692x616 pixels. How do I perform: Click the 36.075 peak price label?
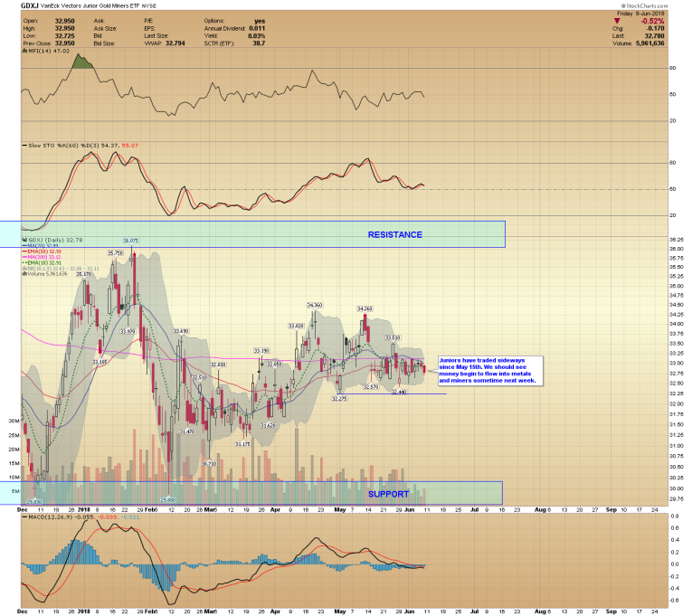(x=131, y=241)
